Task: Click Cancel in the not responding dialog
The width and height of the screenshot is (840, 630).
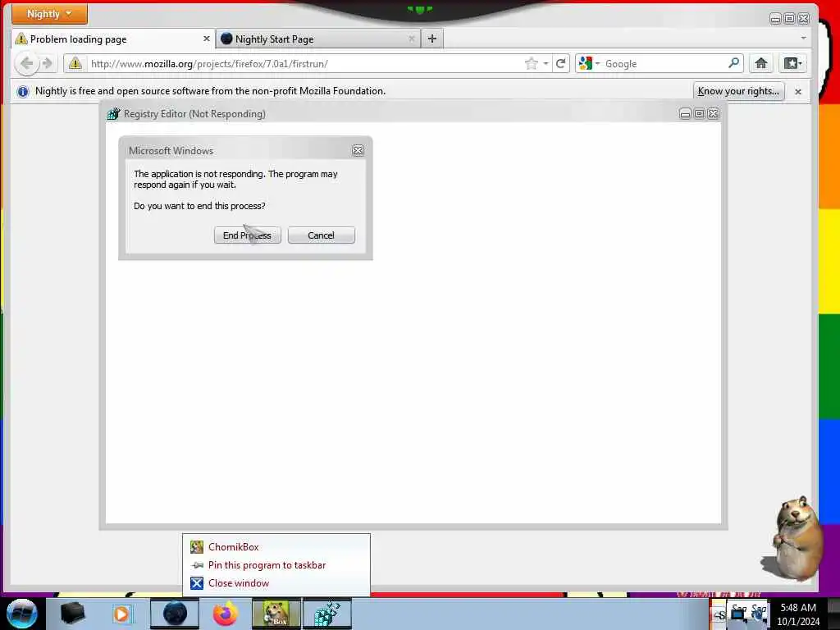Action: tap(322, 235)
